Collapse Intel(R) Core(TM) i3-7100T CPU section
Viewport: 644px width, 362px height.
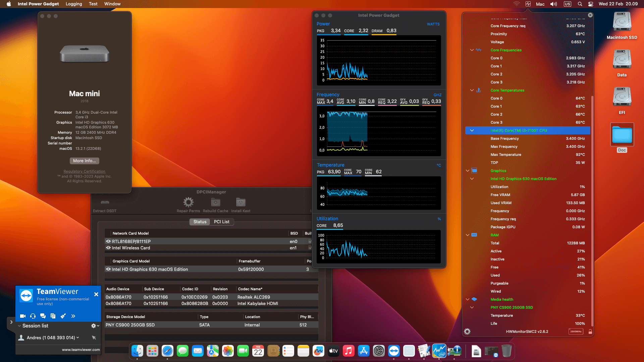click(472, 130)
